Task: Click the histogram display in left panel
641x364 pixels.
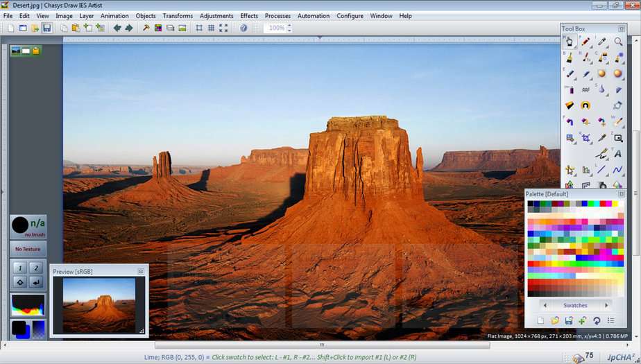Action: (x=28, y=305)
